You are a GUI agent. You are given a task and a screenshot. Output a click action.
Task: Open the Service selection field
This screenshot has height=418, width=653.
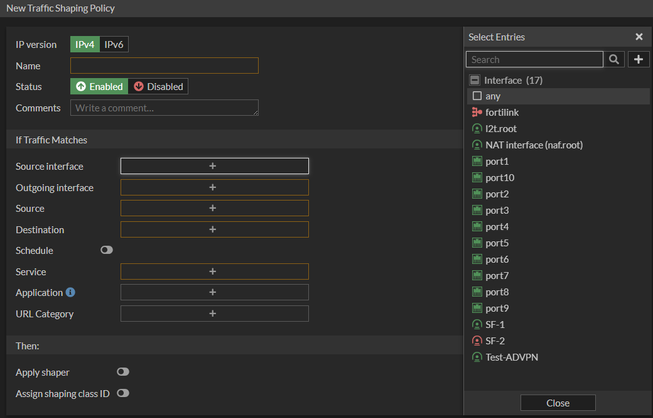[x=214, y=271]
